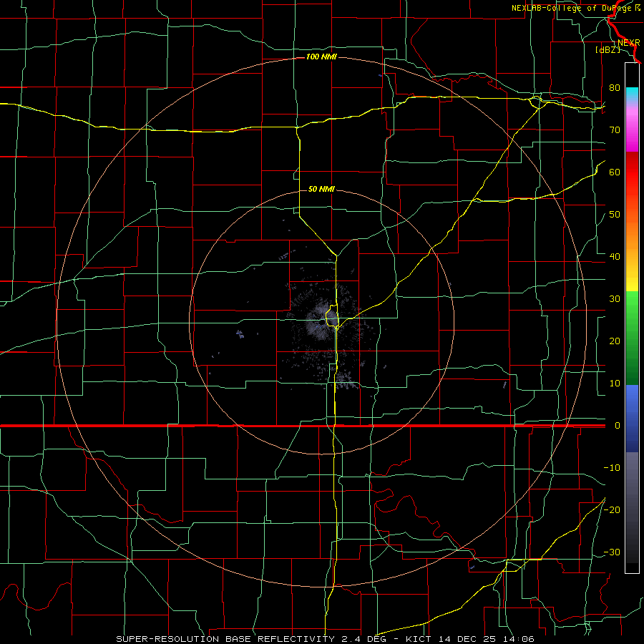Image resolution: width=644 pixels, height=644 pixels.
Task: Click the -10 dBZ scale value
Action: (612, 467)
